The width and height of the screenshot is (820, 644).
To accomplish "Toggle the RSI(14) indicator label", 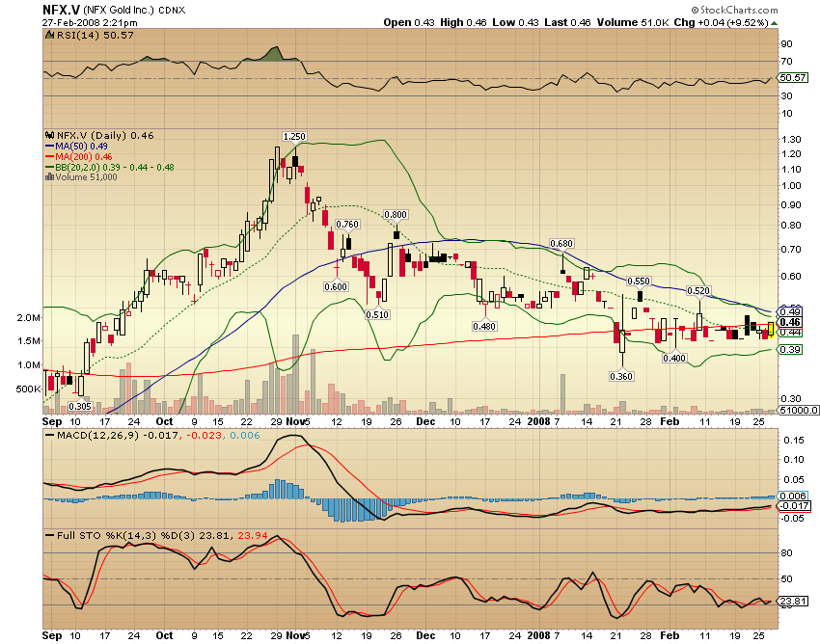I will click(x=73, y=36).
